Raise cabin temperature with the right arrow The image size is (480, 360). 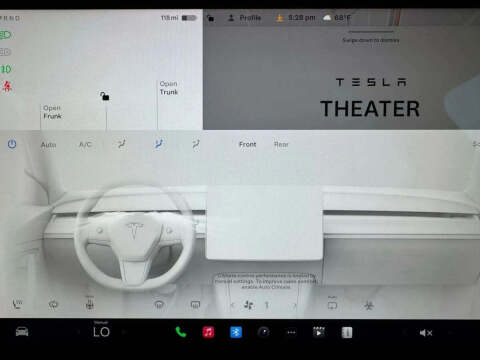pos(124,332)
